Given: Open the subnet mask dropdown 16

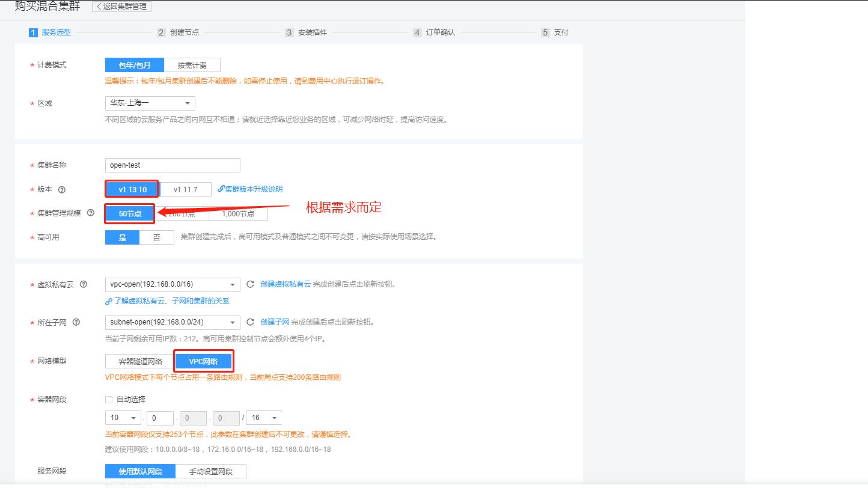Looking at the screenshot, I should click(x=264, y=418).
